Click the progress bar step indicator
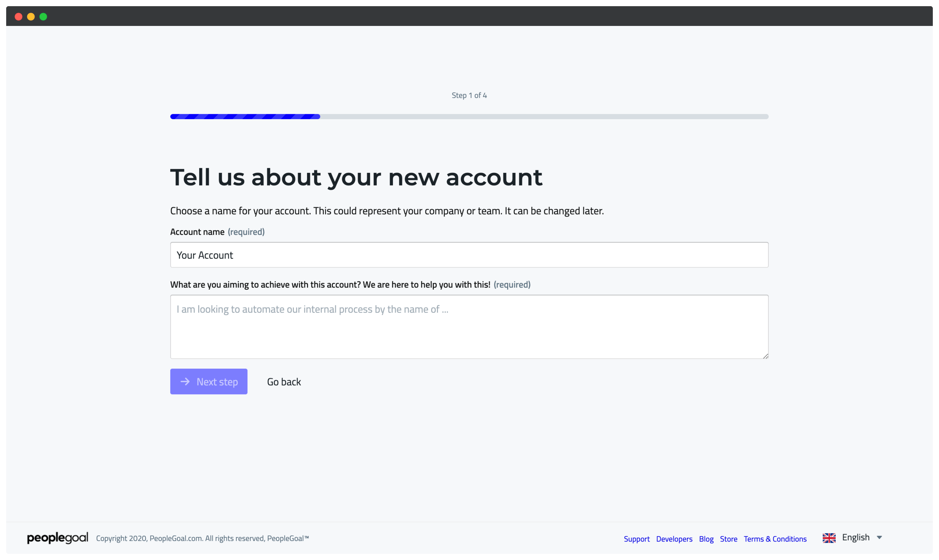Viewport: 939px width, 560px height. pos(469,95)
